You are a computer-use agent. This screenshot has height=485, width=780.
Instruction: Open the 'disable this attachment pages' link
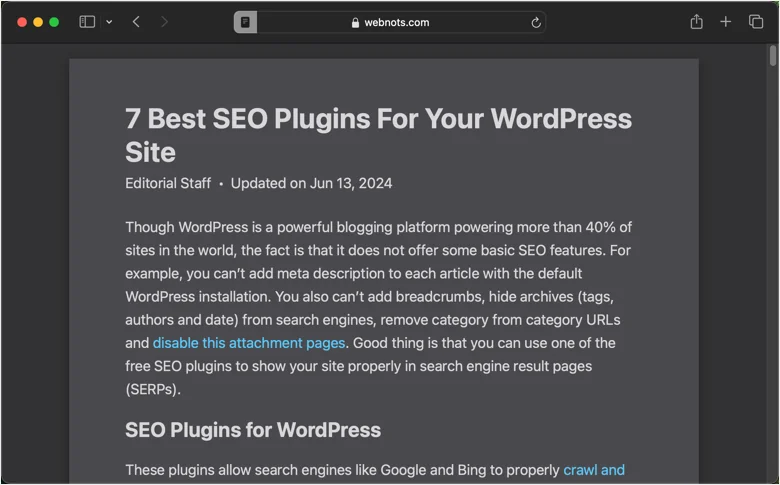pos(249,343)
